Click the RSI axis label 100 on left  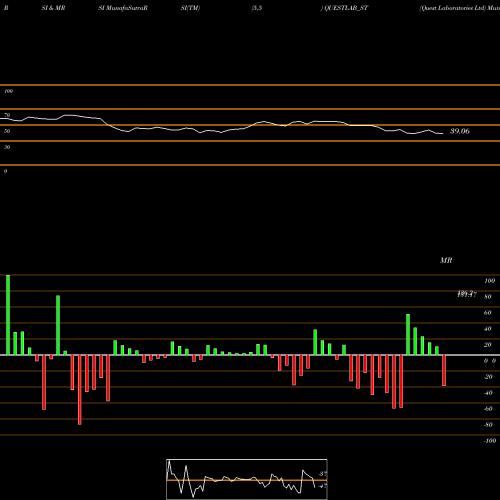tap(8, 91)
